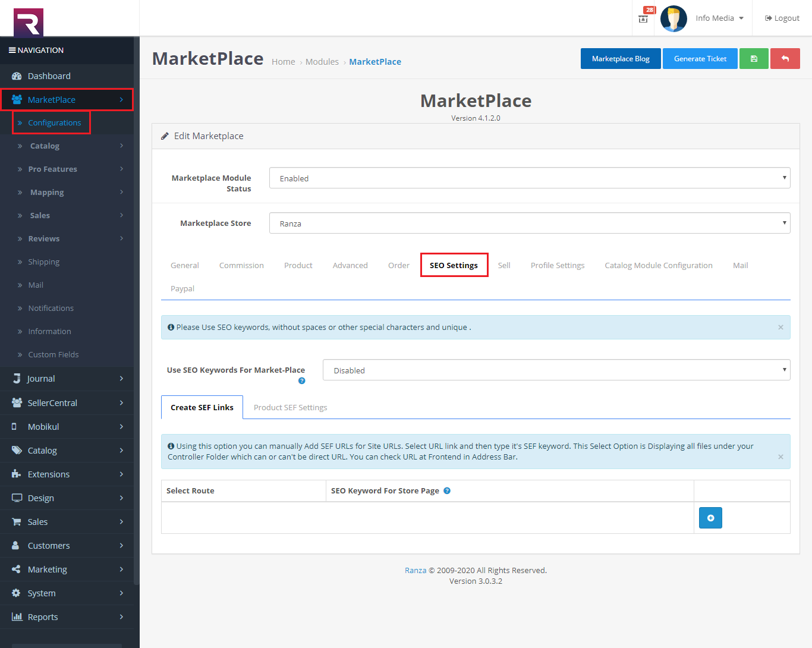The image size is (812, 648).
Task: Click the Extensions puzzle icon
Action: (x=17, y=474)
